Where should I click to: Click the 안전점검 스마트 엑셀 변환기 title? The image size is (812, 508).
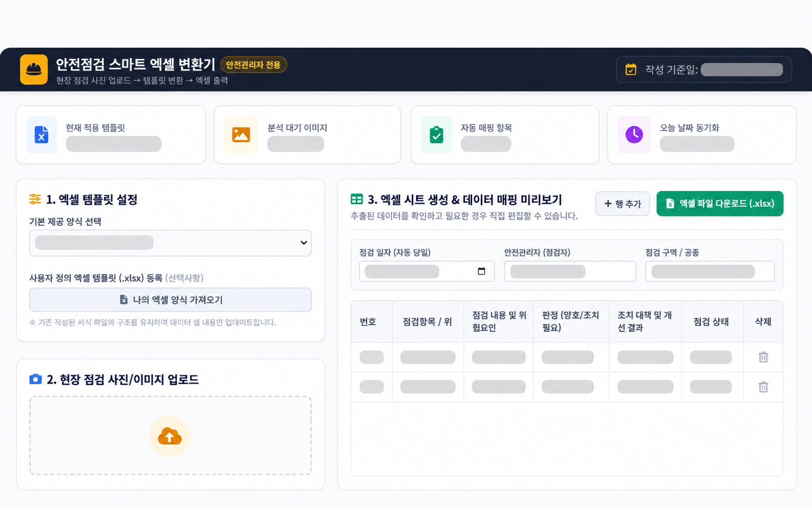click(136, 64)
